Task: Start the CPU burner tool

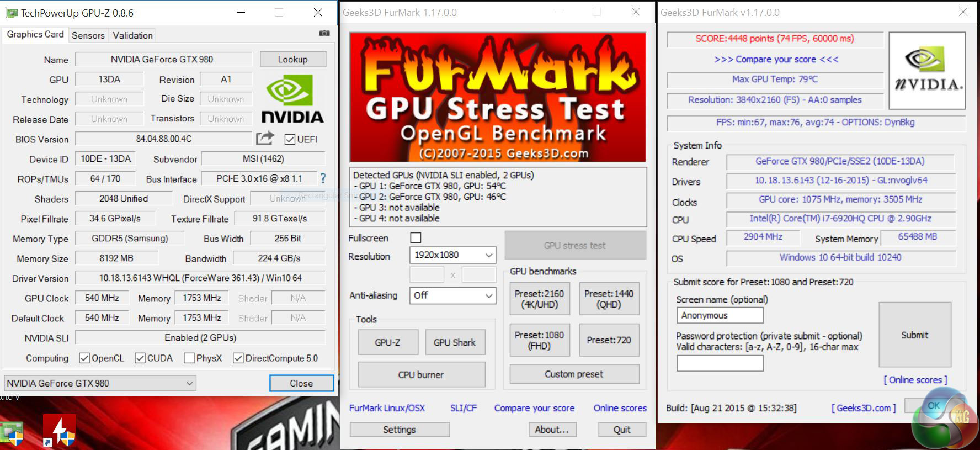Action: click(422, 375)
